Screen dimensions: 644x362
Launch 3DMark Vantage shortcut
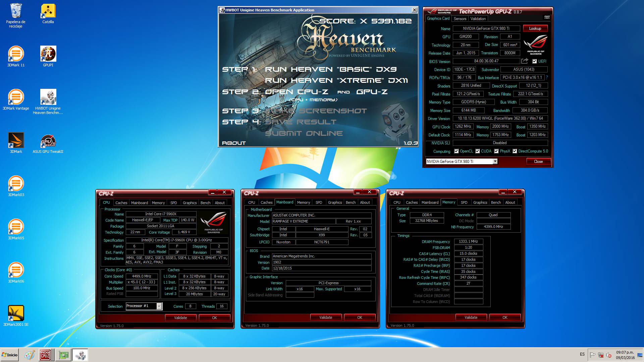tap(16, 100)
